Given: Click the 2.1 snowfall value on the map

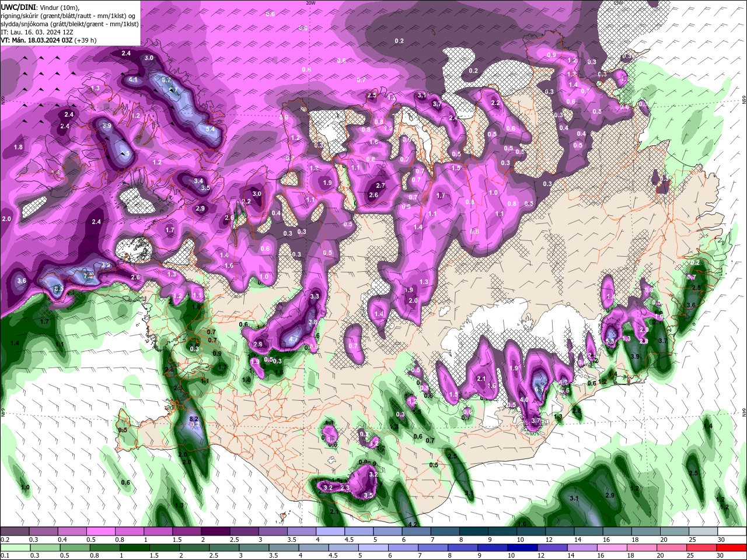Looking at the screenshot, I should point(481,379).
